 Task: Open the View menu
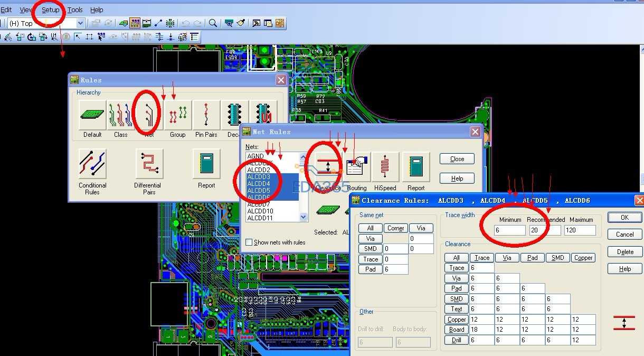[x=26, y=10]
